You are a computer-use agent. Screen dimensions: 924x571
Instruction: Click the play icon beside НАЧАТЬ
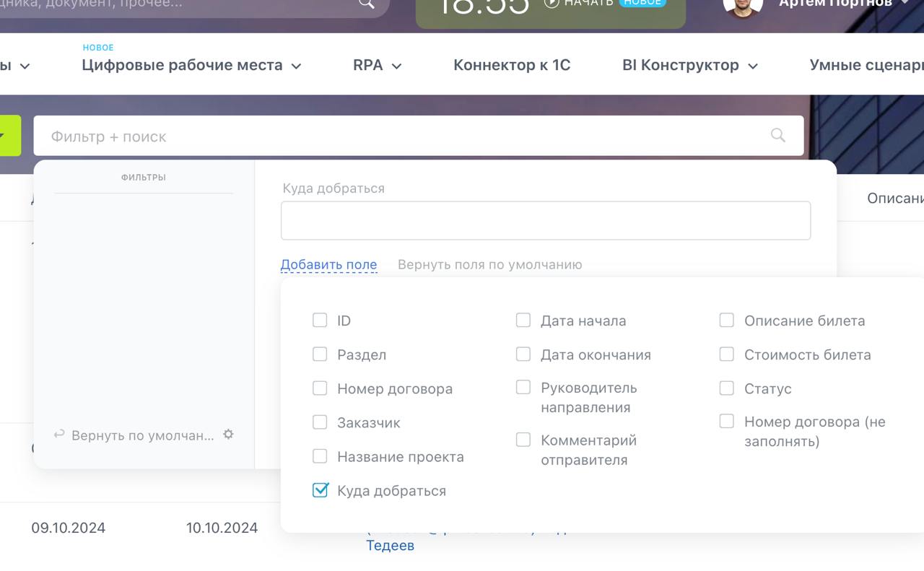[552, 3]
